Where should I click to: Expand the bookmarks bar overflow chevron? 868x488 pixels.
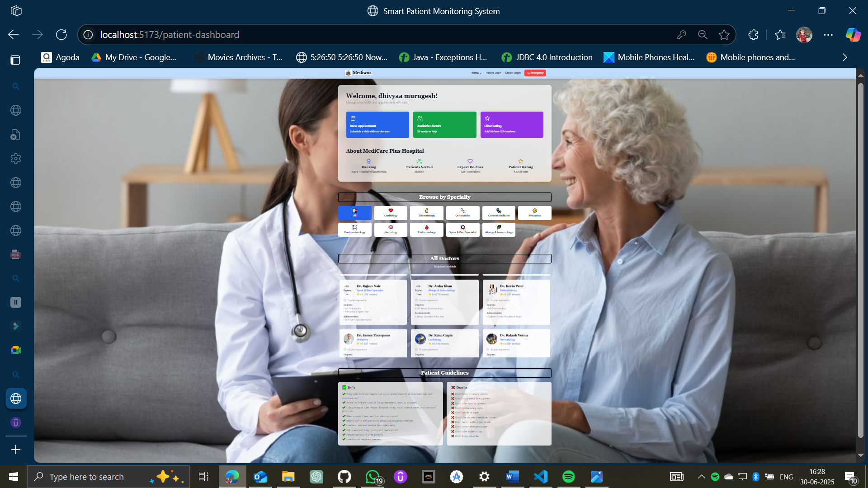pos(844,57)
